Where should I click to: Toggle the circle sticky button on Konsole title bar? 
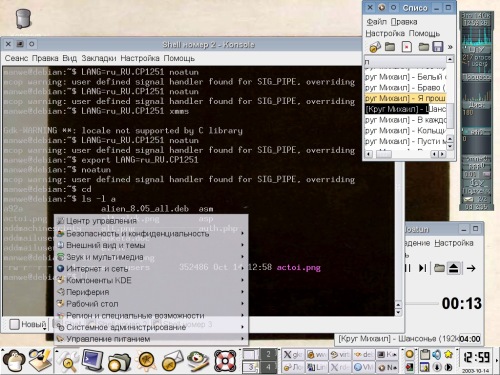tap(31, 44)
